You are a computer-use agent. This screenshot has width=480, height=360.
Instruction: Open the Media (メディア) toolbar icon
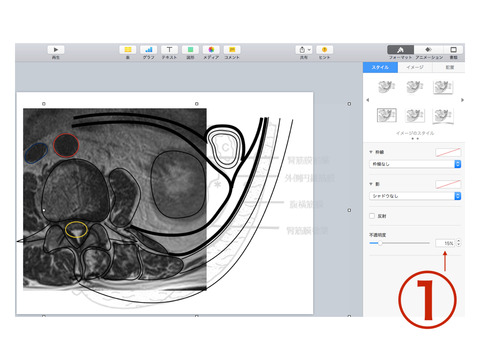tap(211, 50)
